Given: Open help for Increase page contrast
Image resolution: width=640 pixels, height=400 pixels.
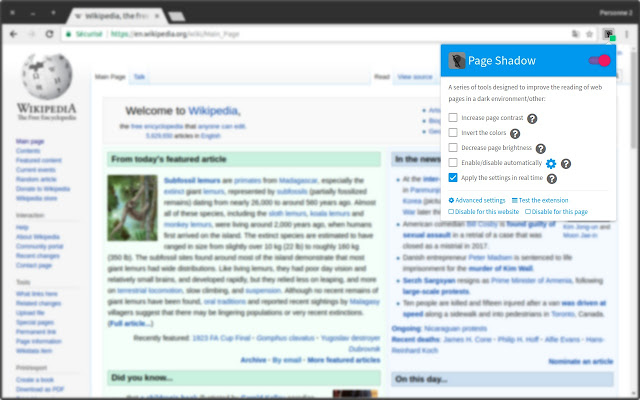Looking at the screenshot, I should [532, 119].
